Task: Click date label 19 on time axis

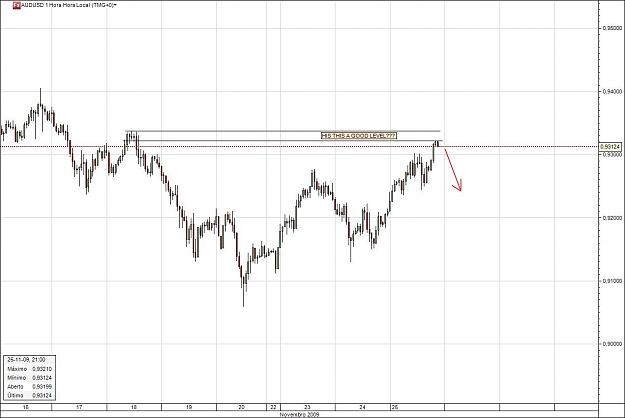Action: click(189, 407)
